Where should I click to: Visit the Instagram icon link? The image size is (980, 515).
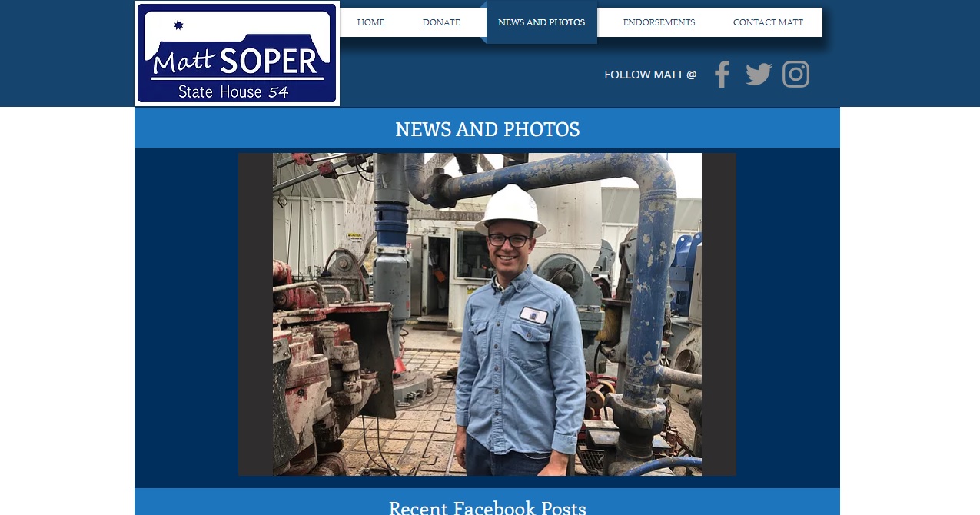pos(796,75)
